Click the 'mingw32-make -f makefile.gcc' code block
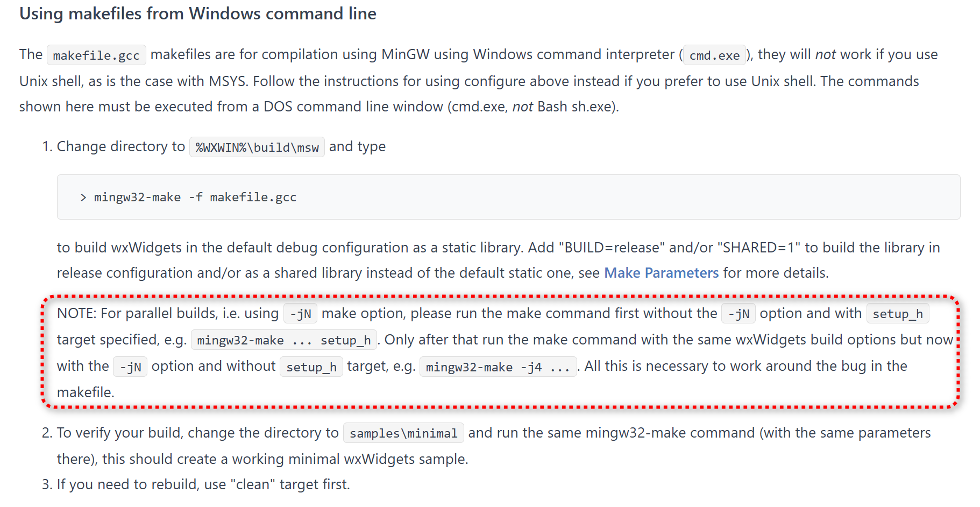The image size is (980, 507). (x=195, y=198)
